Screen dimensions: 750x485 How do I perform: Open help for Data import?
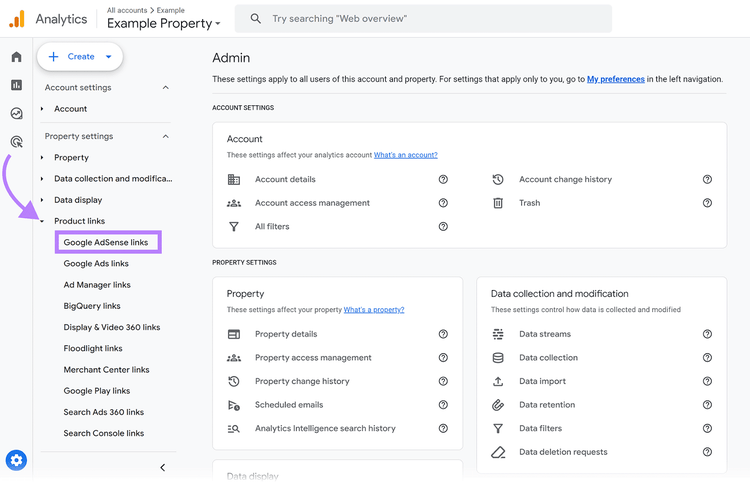click(707, 381)
